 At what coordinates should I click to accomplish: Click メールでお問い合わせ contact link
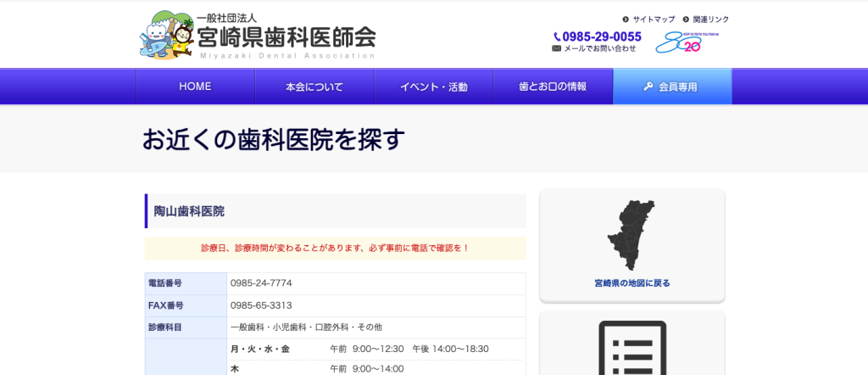(599, 48)
